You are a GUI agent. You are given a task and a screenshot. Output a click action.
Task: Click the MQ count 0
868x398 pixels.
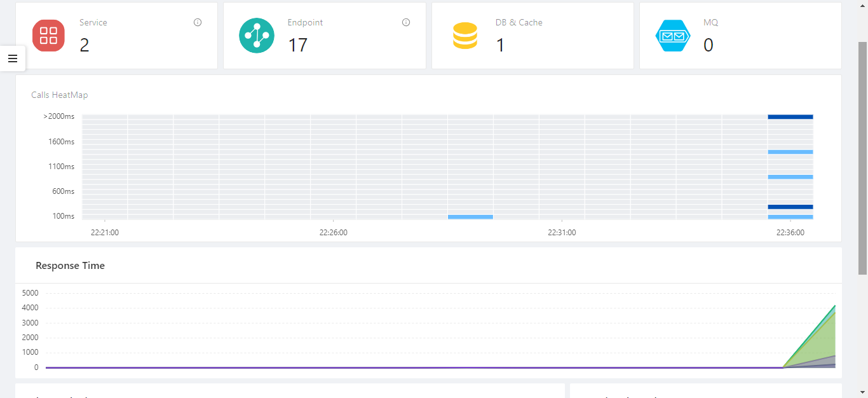tap(709, 45)
